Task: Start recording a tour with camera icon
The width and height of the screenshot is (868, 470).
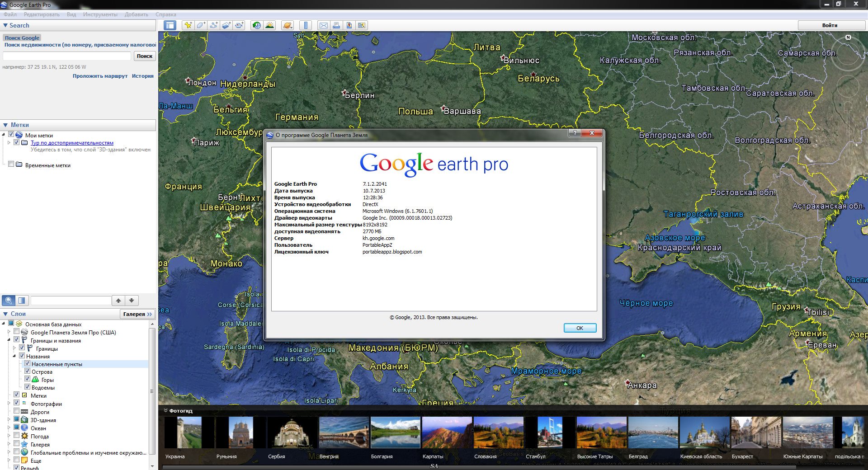Action: coord(240,25)
